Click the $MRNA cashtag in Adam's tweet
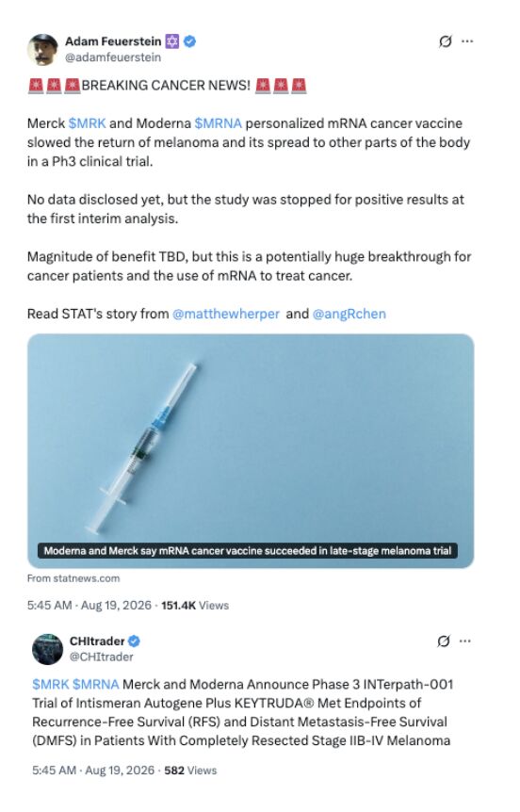The image size is (520, 812). click(x=218, y=123)
